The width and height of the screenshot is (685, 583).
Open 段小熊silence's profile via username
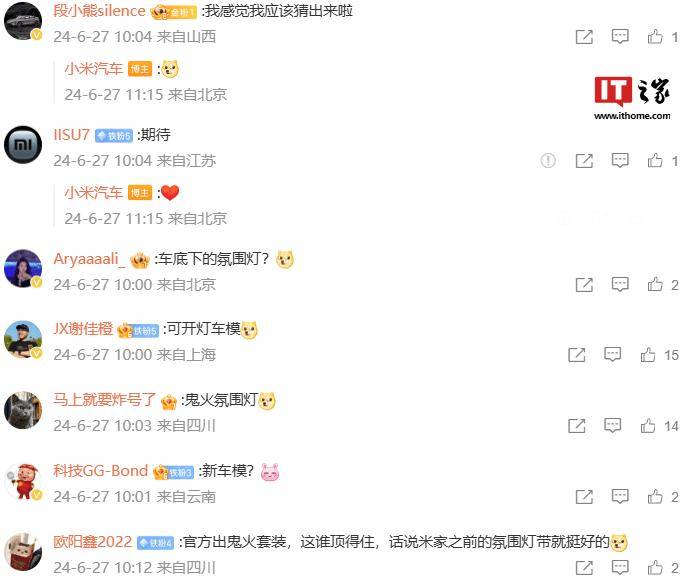pyautogui.click(x=99, y=11)
